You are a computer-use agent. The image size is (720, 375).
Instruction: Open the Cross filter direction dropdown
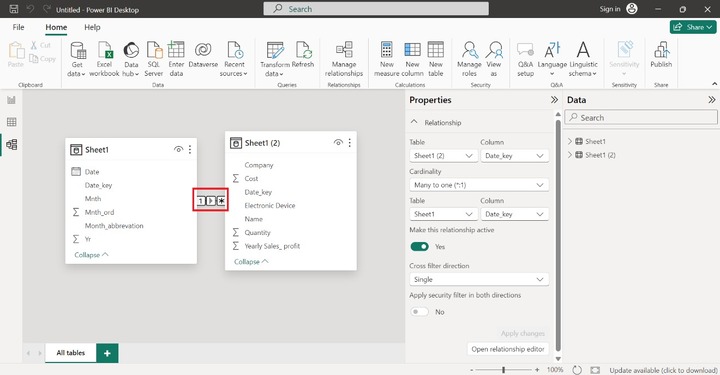[479, 279]
